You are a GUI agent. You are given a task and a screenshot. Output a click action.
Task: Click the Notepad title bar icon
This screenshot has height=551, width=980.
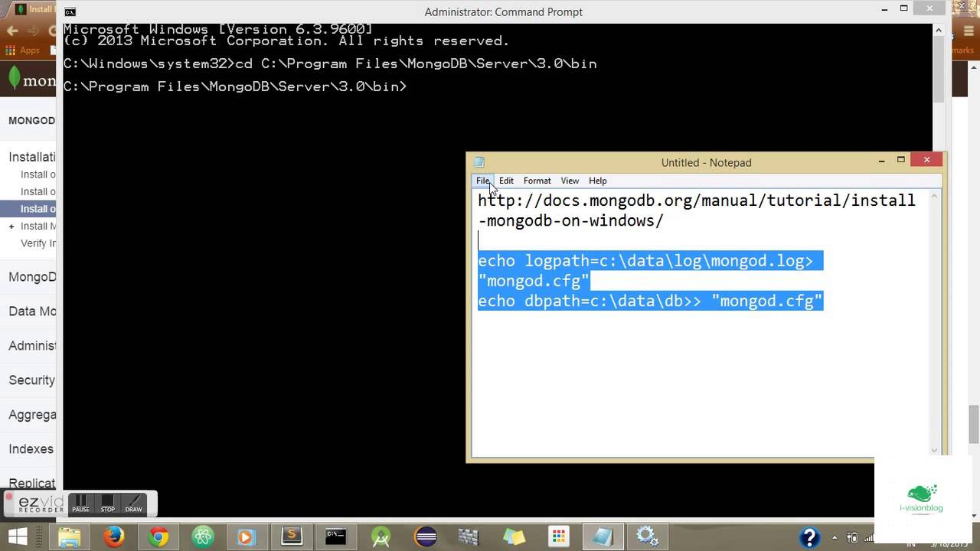tap(479, 162)
